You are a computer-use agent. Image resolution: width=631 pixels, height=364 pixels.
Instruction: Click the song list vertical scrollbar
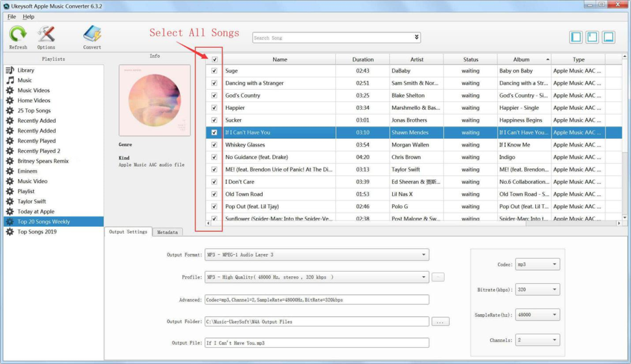[625, 137]
